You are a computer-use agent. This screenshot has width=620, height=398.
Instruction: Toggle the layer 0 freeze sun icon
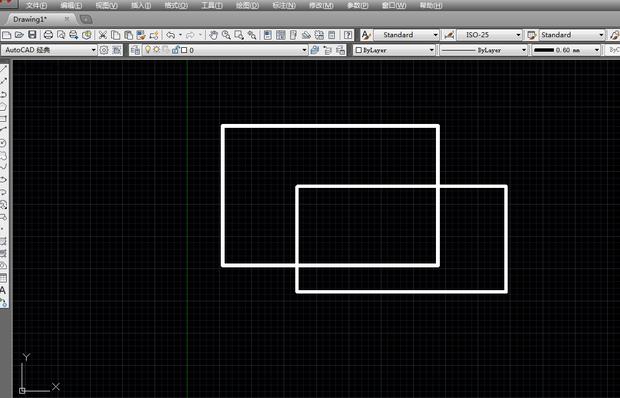157,50
